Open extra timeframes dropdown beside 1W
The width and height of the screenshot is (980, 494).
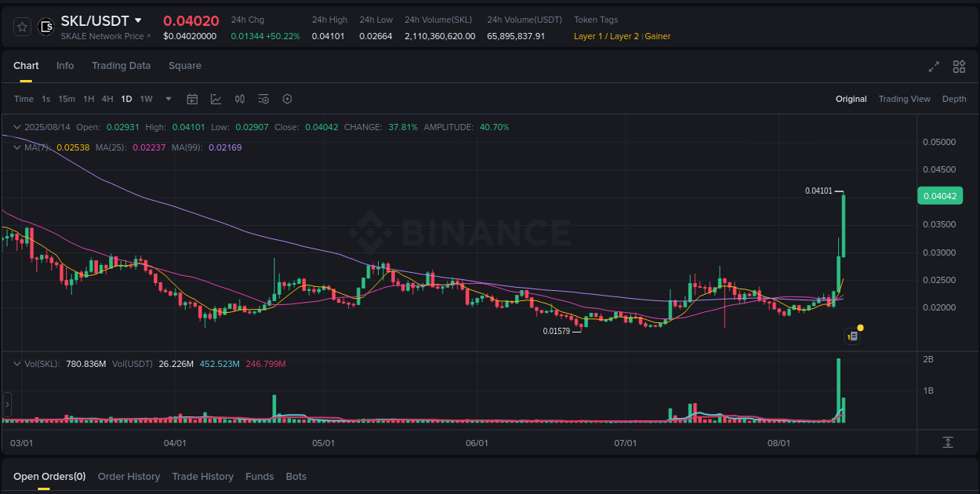click(x=168, y=99)
